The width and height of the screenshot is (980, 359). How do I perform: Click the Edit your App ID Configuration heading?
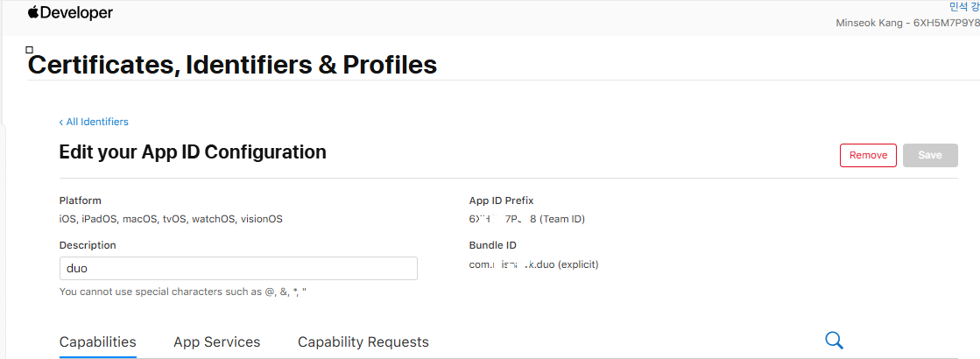(x=193, y=152)
